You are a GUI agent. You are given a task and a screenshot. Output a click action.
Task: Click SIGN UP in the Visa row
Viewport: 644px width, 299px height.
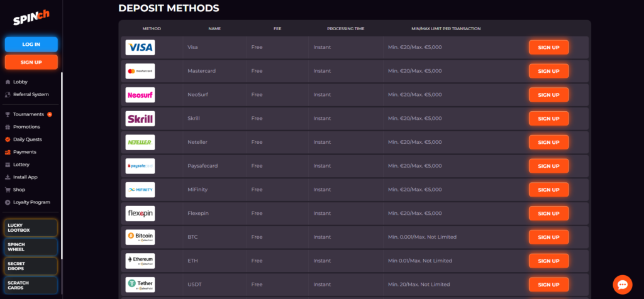tap(548, 48)
